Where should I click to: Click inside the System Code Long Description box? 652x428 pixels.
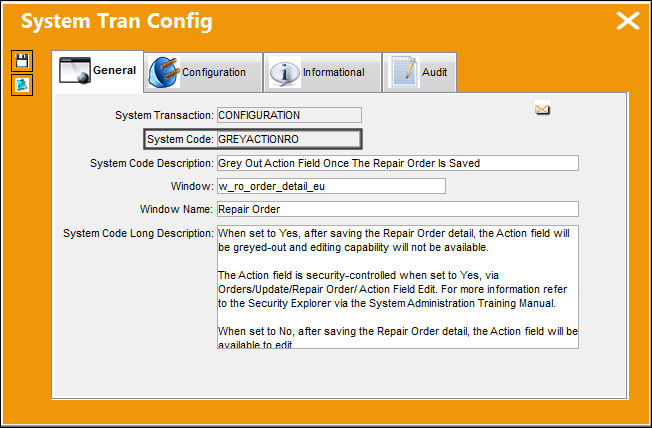point(398,287)
